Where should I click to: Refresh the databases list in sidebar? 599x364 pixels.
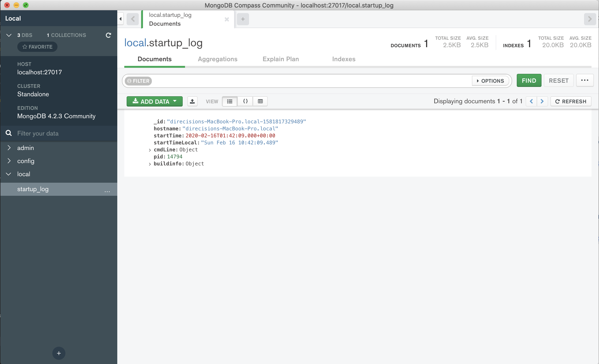coord(108,35)
